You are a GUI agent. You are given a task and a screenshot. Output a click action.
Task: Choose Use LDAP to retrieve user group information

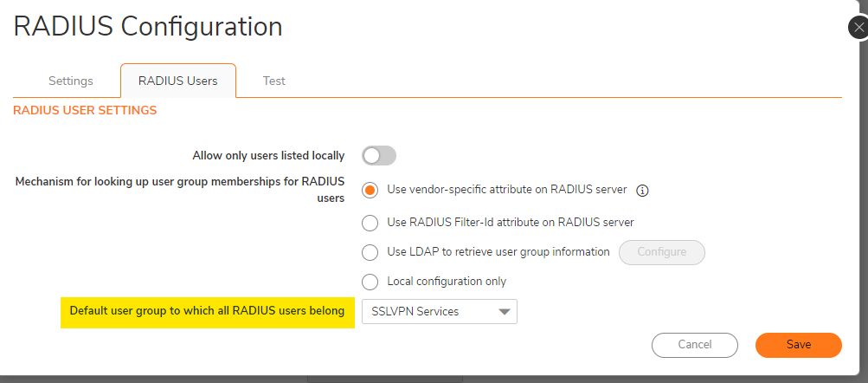pyautogui.click(x=370, y=252)
